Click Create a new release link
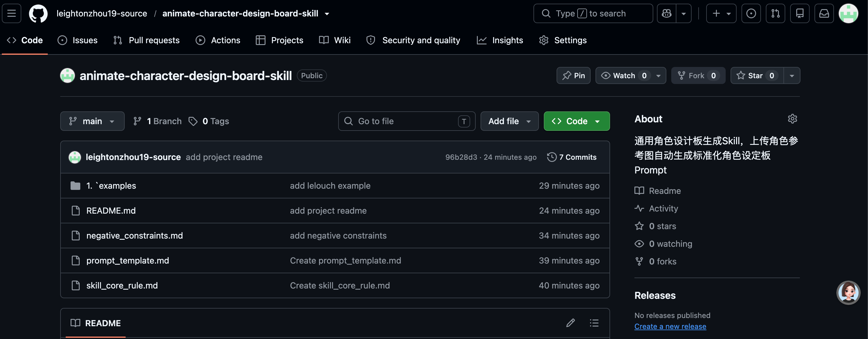The image size is (868, 339). tap(670, 326)
